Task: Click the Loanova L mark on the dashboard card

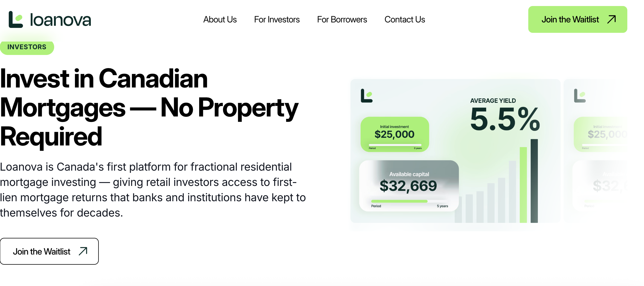Action: [367, 96]
